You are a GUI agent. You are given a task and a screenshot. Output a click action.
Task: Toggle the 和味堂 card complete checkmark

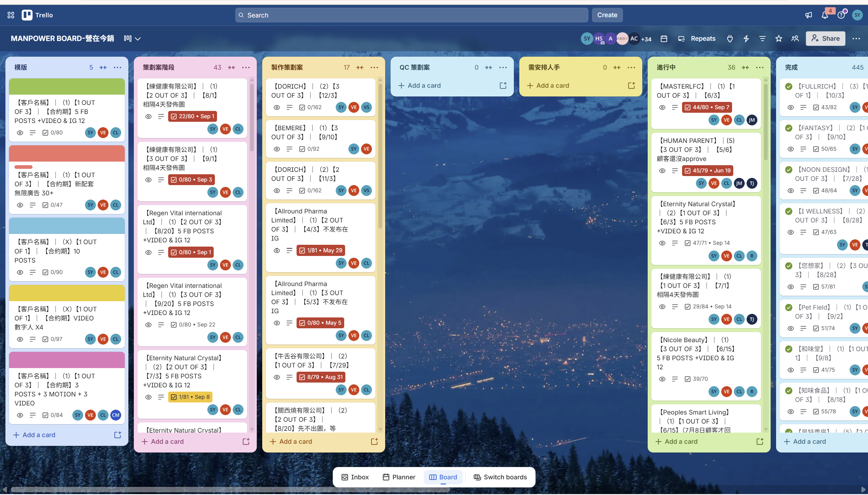coord(789,349)
